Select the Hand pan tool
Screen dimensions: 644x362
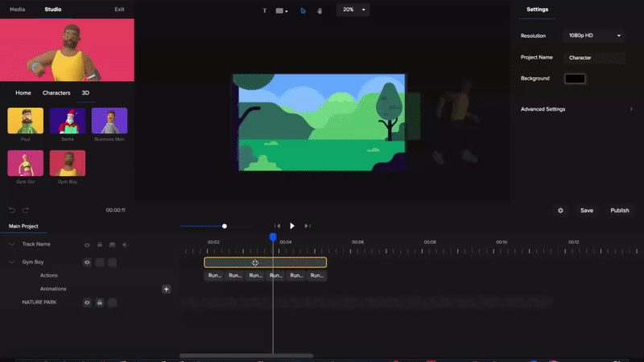coord(320,11)
